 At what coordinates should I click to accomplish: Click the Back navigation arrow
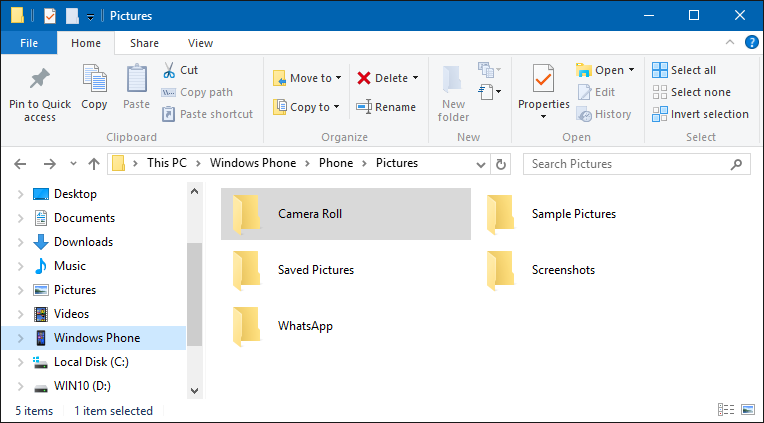click(x=20, y=164)
